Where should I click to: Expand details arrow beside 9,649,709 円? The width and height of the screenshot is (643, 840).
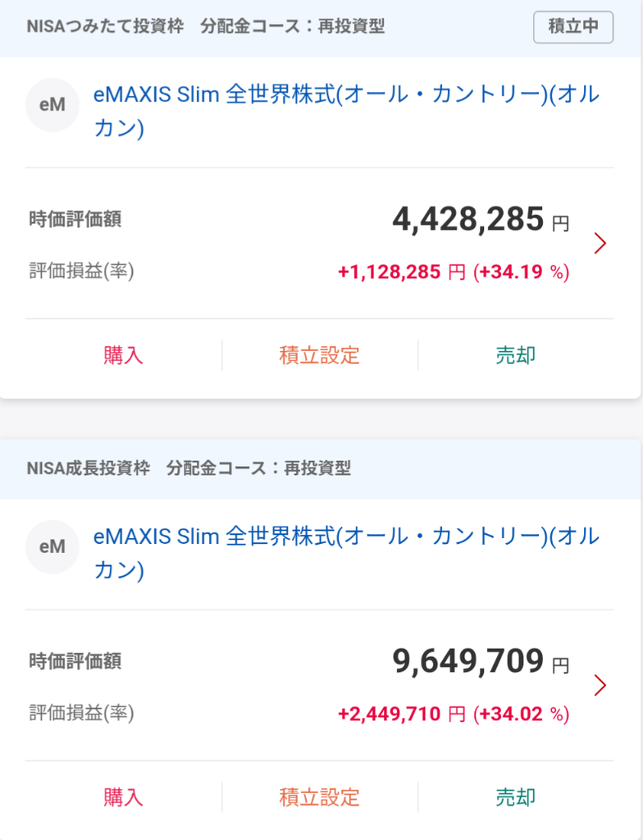(600, 685)
